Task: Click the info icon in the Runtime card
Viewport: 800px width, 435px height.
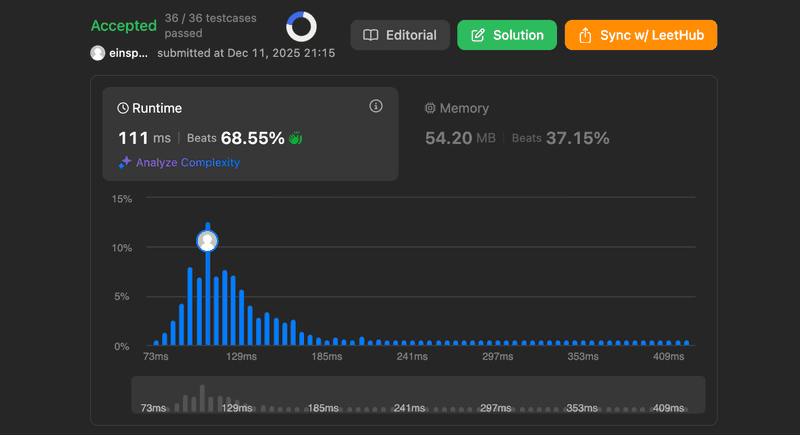Action: coord(376,106)
